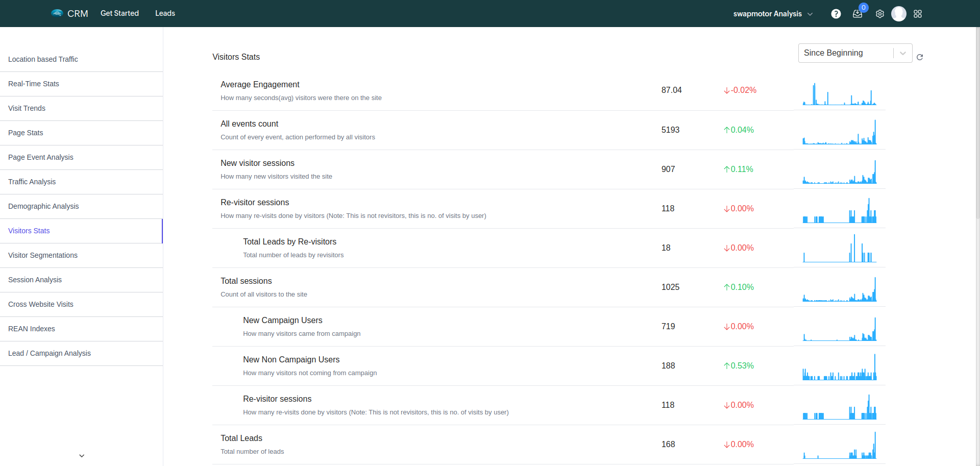
Task: Select Visitors Stats sidebar item
Action: [82, 231]
